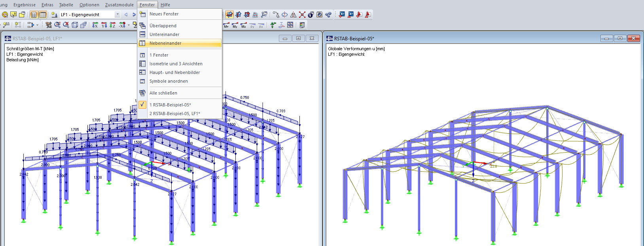
Task: Expand the view direction dropdown arrow
Action: point(129,25)
